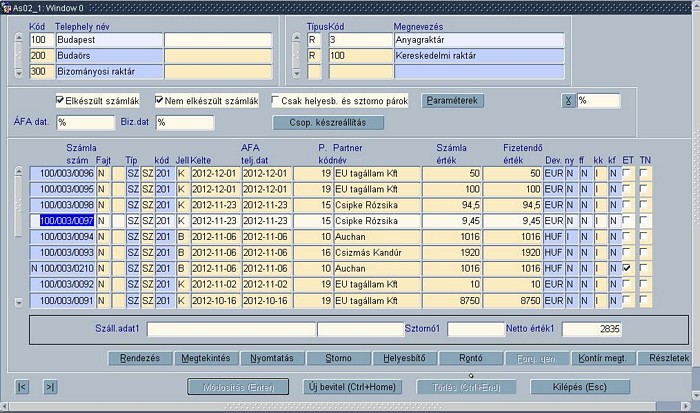Select invoice number 100/003/0092

[x=62, y=284]
